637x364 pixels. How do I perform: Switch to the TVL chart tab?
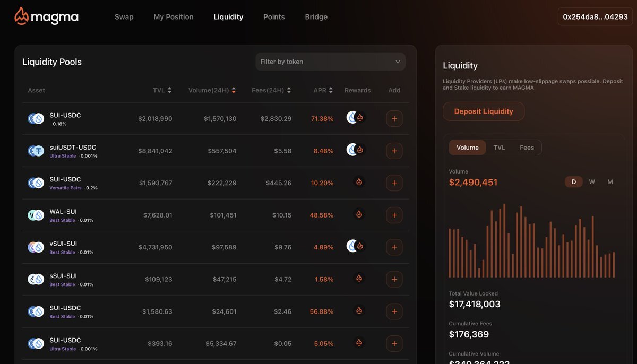[x=499, y=148]
